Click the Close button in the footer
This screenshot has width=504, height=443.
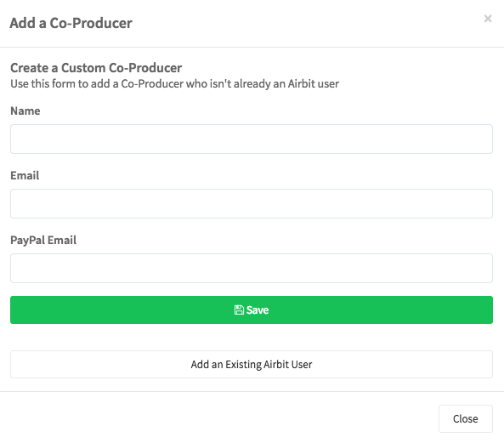coord(466,418)
